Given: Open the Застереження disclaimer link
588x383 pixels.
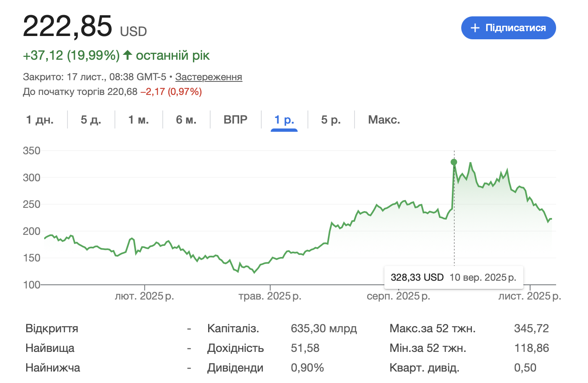Looking at the screenshot, I should coord(209,77).
